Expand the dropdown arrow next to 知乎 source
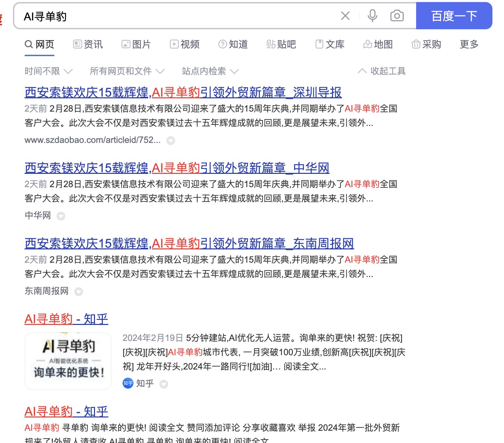Screen dimensions: 504x443 pos(164,384)
